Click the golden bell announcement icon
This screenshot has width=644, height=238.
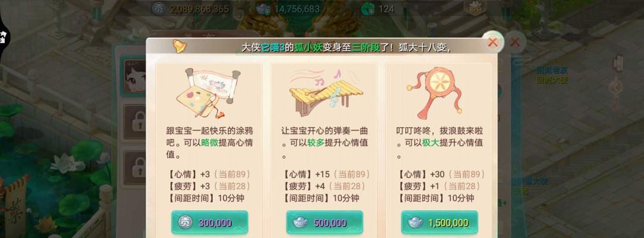179,46
